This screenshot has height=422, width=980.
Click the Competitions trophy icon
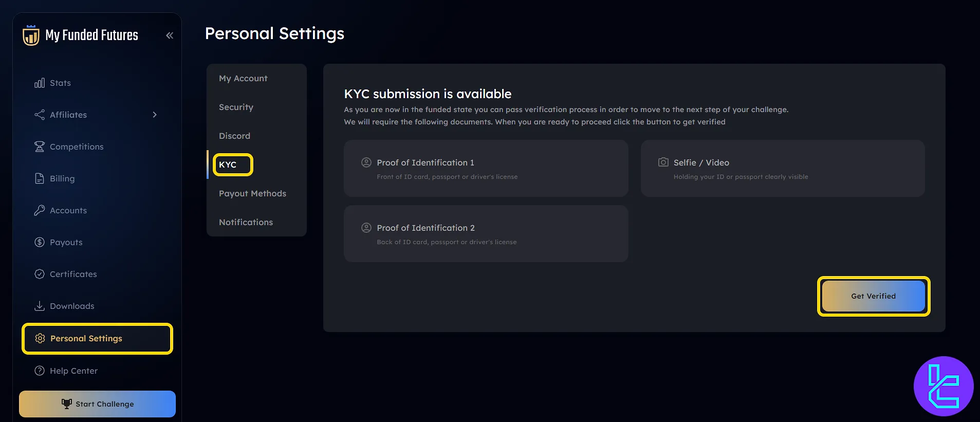tap(40, 146)
